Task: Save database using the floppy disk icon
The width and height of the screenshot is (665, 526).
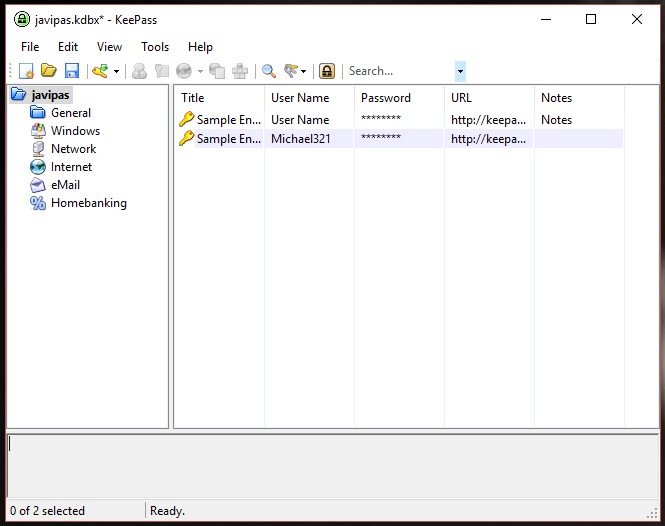Action: pyautogui.click(x=72, y=71)
